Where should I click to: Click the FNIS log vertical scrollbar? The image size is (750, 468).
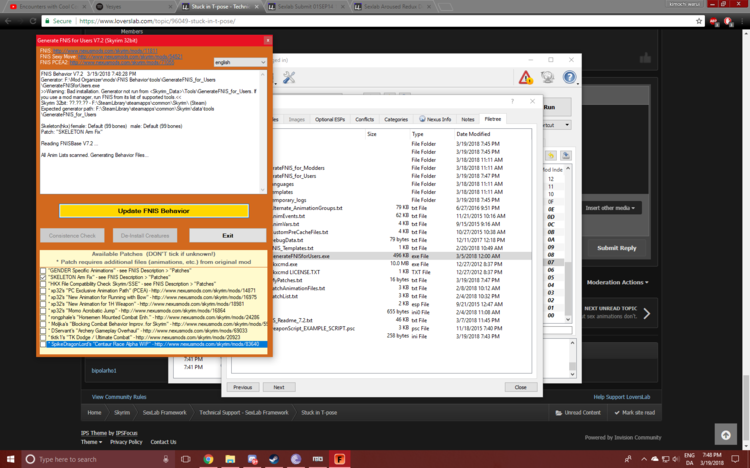click(x=263, y=132)
